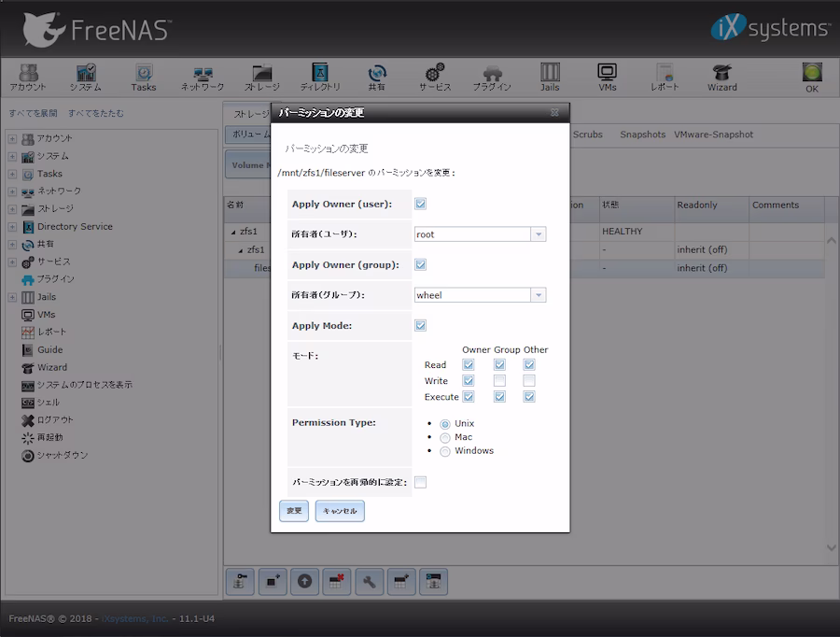Close the パーミッションの変更 dialog
Image resolution: width=840 pixels, height=637 pixels.
pyautogui.click(x=554, y=113)
